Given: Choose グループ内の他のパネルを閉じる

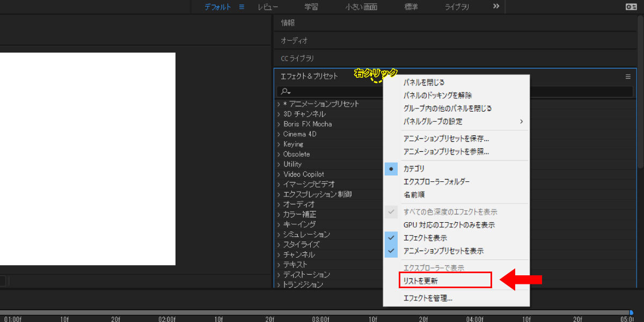Looking at the screenshot, I should [448, 108].
